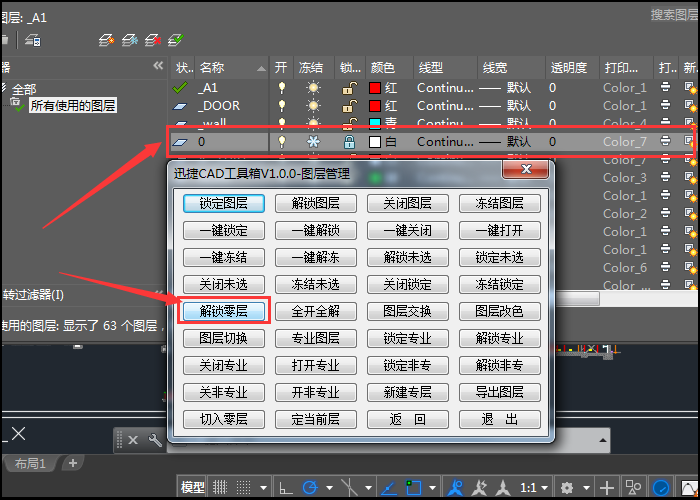The image size is (700, 500).
Task: Select 所有使用的图层 filter node
Action: (x=73, y=105)
